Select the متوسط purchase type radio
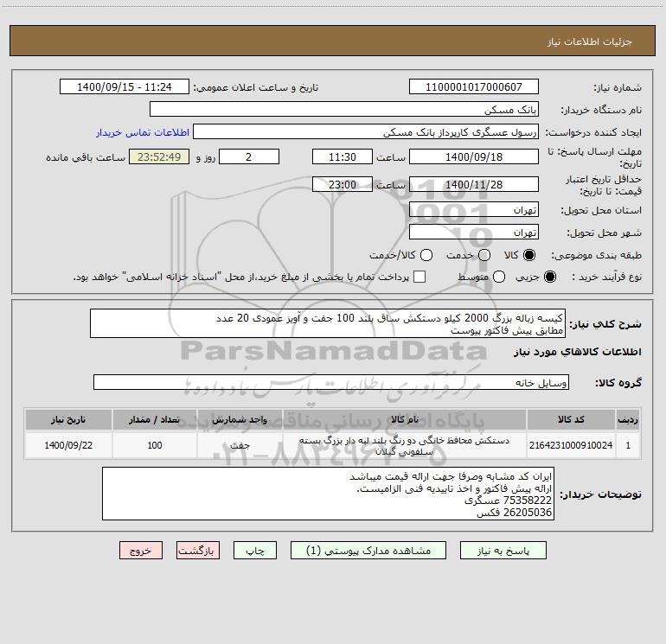 (499, 277)
